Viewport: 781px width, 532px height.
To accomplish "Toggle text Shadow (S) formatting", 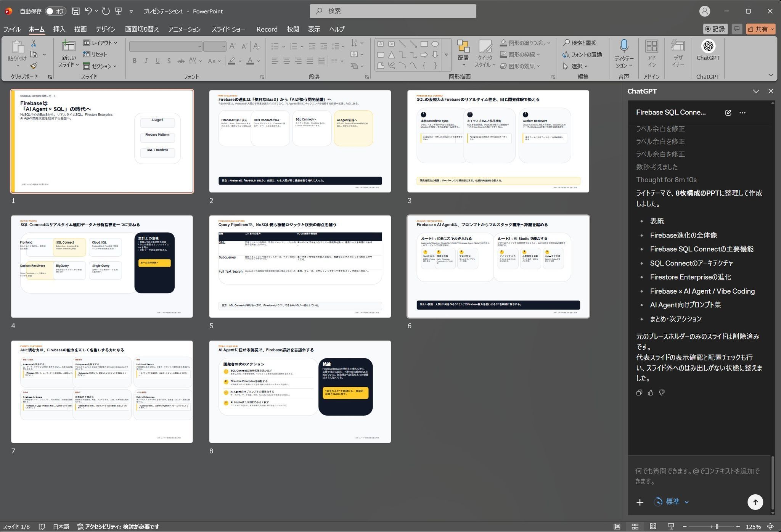I will (169, 61).
